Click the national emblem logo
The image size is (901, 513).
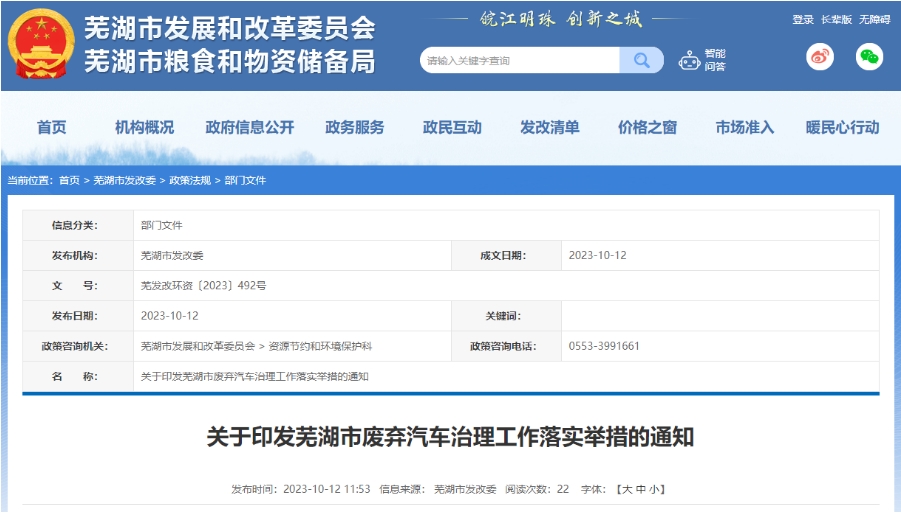(41, 46)
